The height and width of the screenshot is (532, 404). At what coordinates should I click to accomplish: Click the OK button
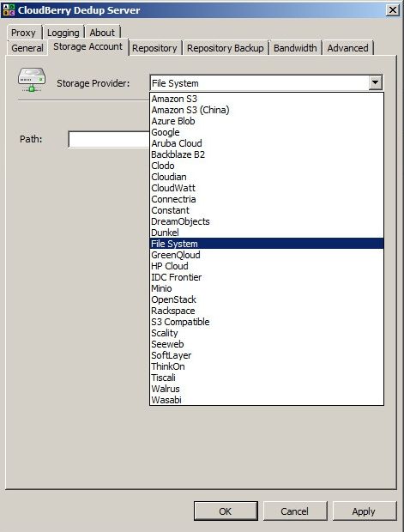coord(226,511)
